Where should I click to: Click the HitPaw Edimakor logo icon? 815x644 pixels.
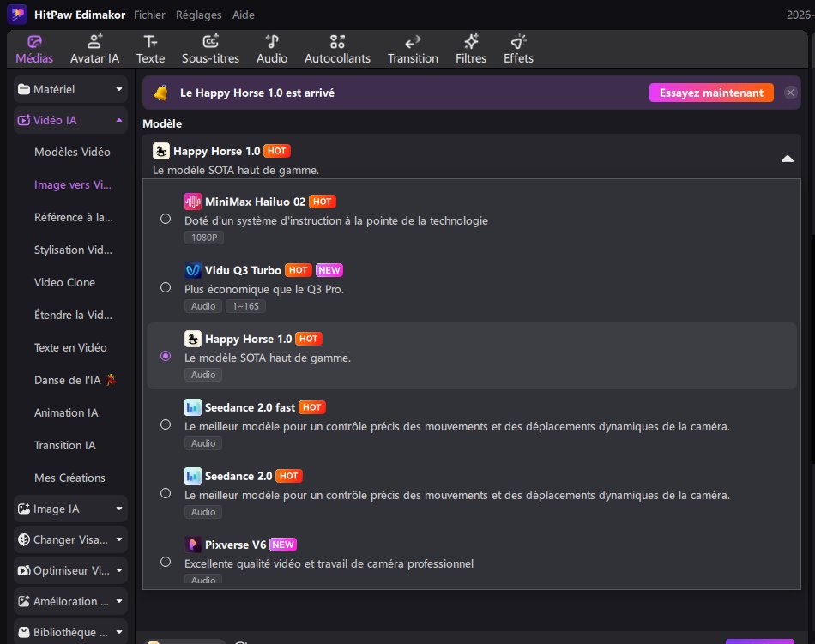pos(17,15)
